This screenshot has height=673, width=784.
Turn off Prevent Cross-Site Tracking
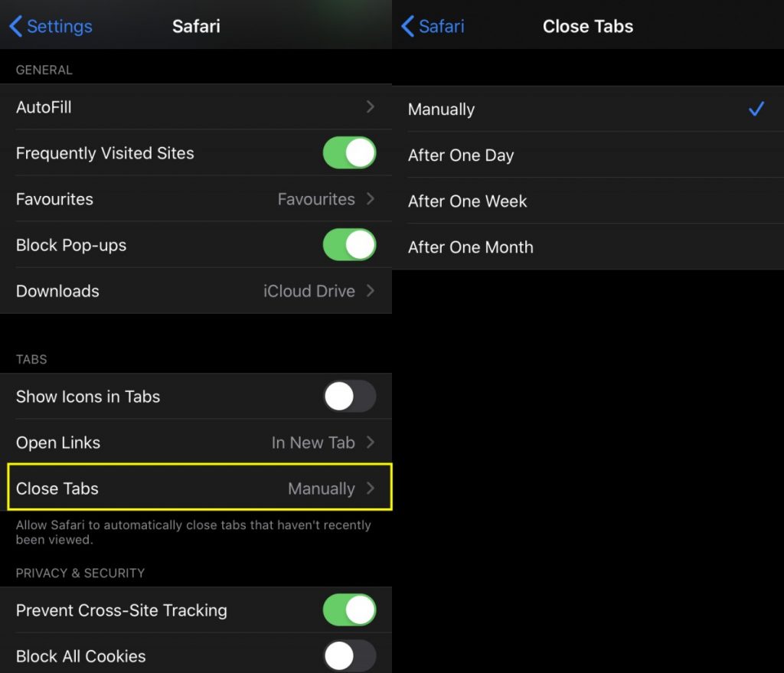(x=349, y=610)
